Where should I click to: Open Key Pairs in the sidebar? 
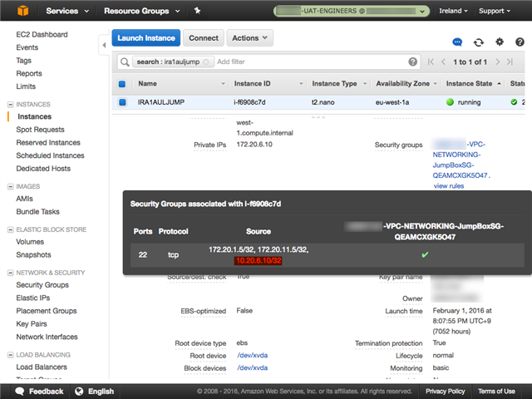click(x=32, y=323)
